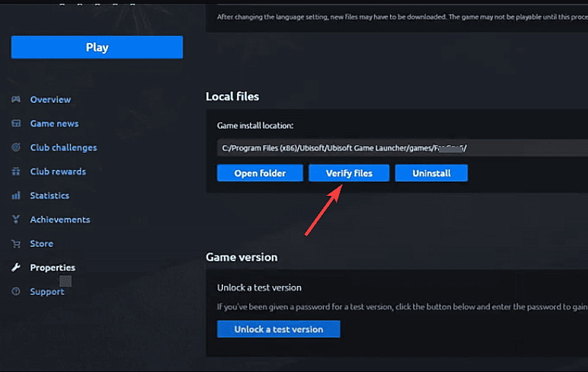Image resolution: width=588 pixels, height=372 pixels.
Task: Show Club rewards
Action: [58, 172]
